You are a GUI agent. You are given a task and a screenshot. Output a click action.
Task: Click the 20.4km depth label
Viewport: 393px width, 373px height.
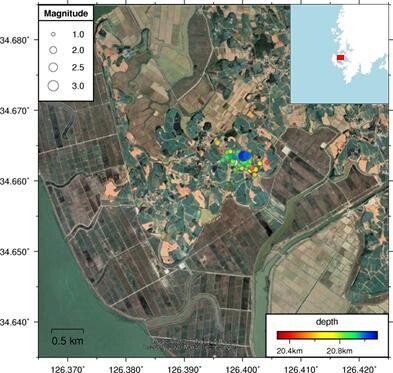(290, 351)
